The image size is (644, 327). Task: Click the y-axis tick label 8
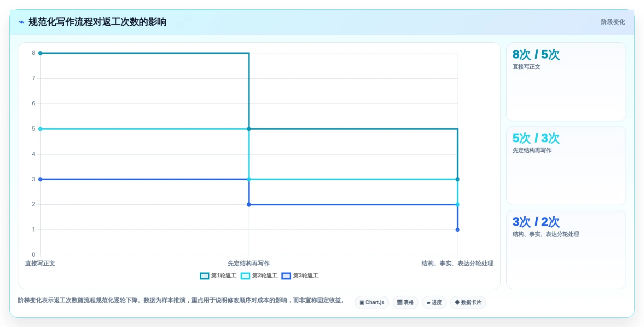[34, 53]
